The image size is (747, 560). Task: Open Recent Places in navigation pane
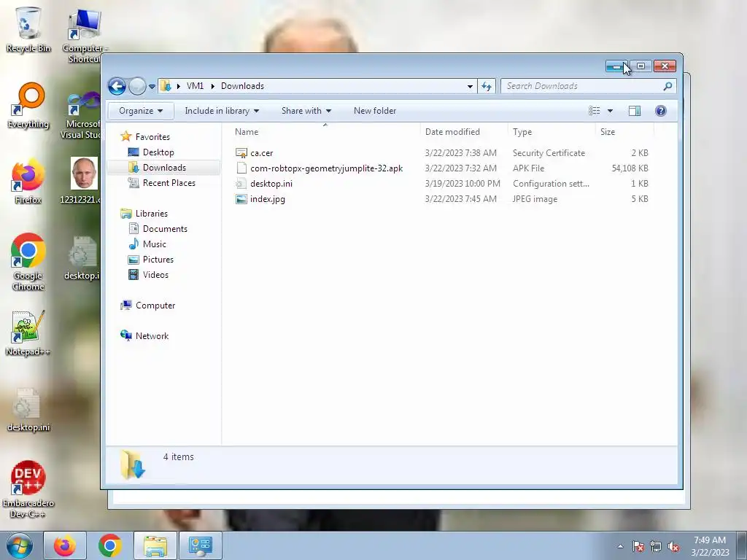click(x=169, y=183)
